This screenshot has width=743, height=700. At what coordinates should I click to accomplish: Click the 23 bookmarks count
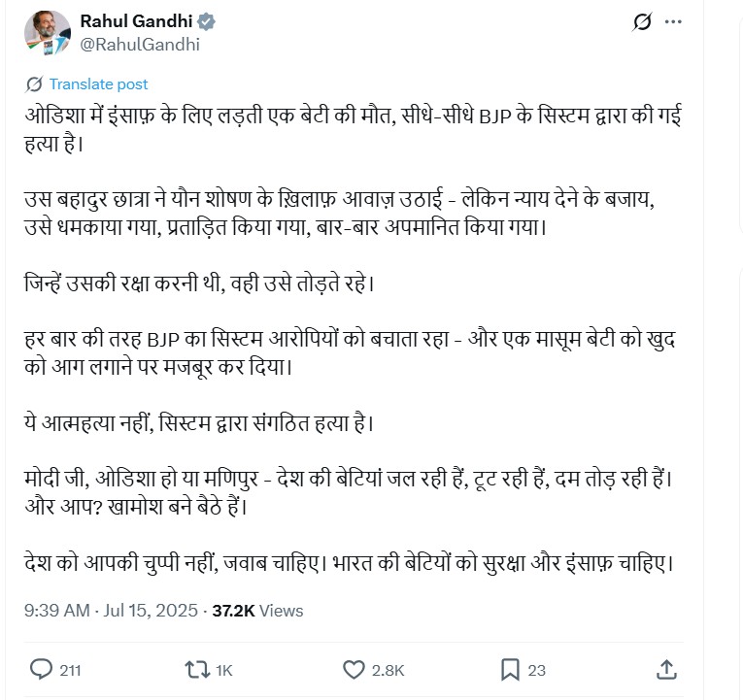(x=536, y=670)
